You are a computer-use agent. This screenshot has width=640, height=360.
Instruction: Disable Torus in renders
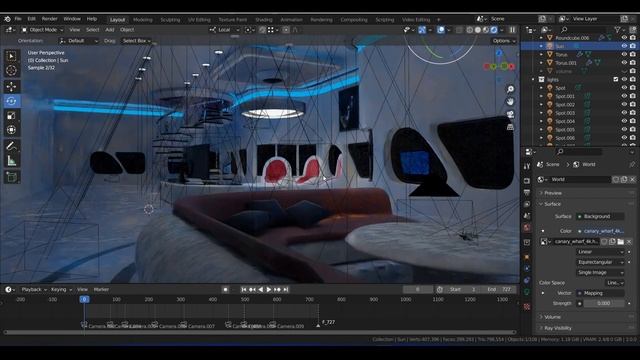point(633,54)
